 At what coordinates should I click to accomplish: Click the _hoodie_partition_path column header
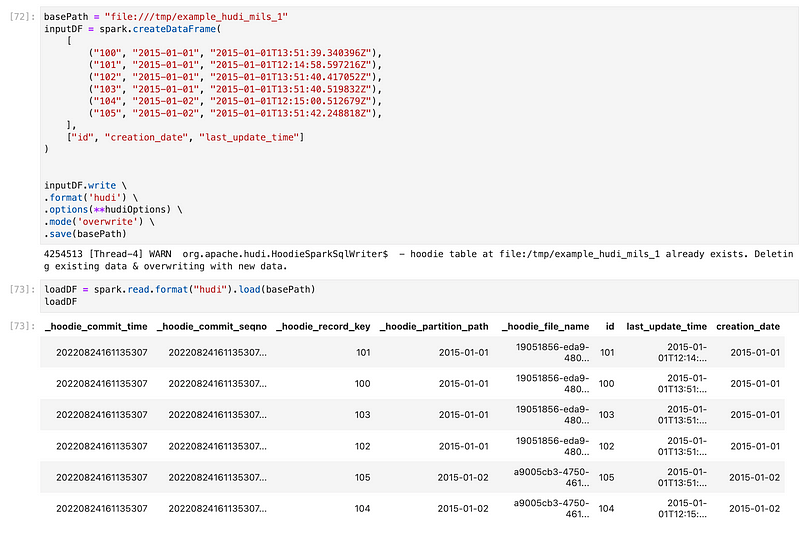pos(434,327)
